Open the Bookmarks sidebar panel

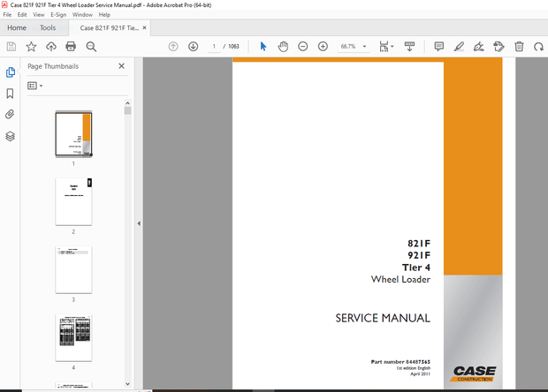coord(10,94)
